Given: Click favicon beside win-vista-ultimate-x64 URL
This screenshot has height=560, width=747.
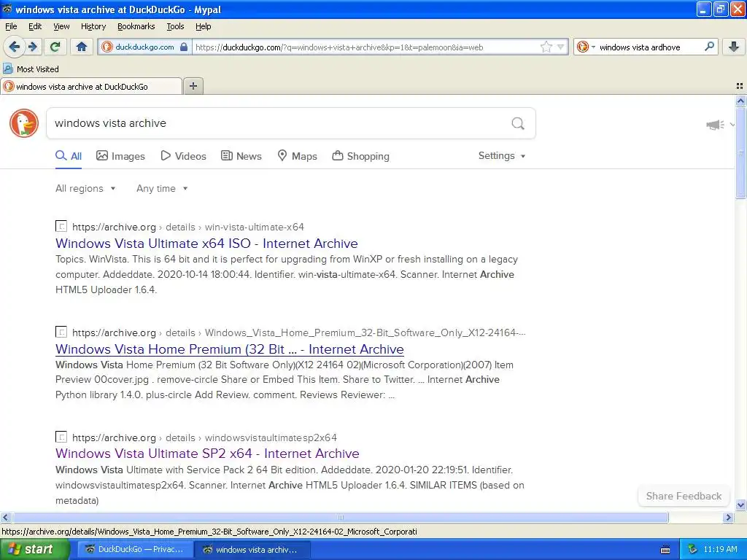Looking at the screenshot, I should [x=61, y=226].
